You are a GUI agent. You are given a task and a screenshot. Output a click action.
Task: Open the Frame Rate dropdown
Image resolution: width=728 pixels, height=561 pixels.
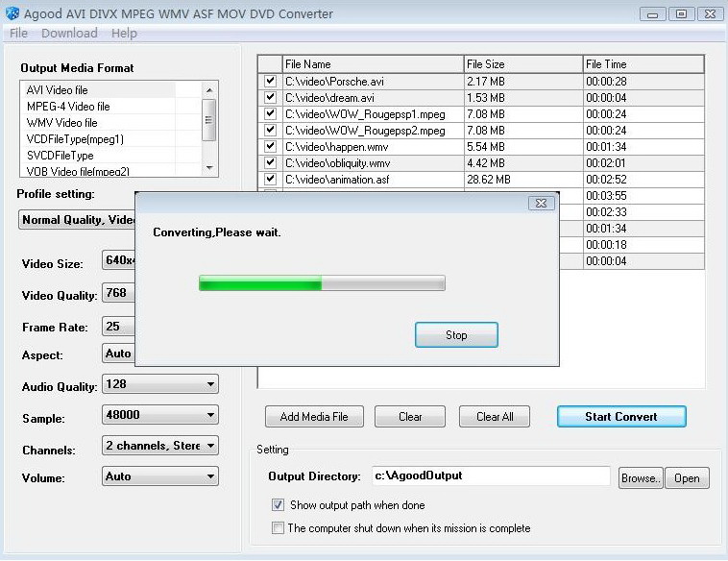click(118, 326)
